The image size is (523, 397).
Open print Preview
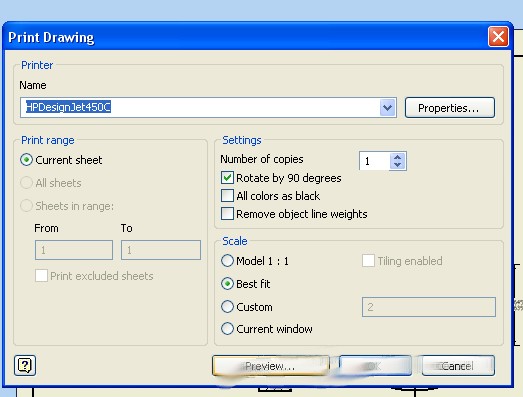click(271, 366)
